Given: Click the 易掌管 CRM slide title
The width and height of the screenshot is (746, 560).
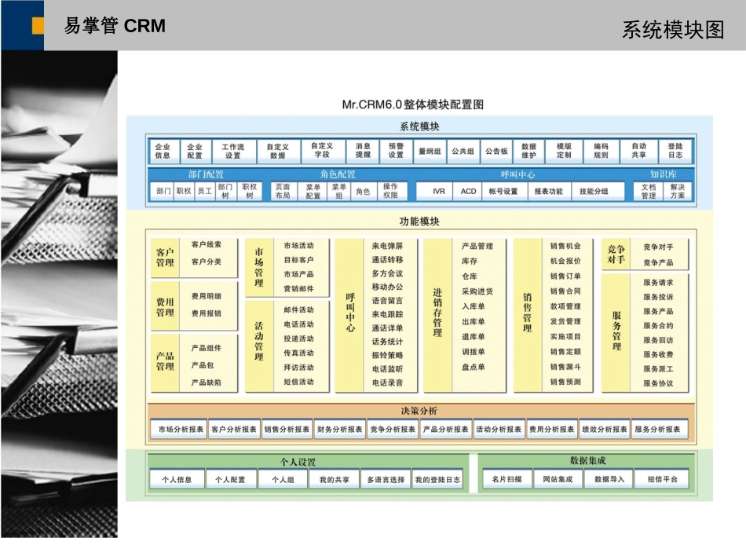Looking at the screenshot, I should coord(115,26).
